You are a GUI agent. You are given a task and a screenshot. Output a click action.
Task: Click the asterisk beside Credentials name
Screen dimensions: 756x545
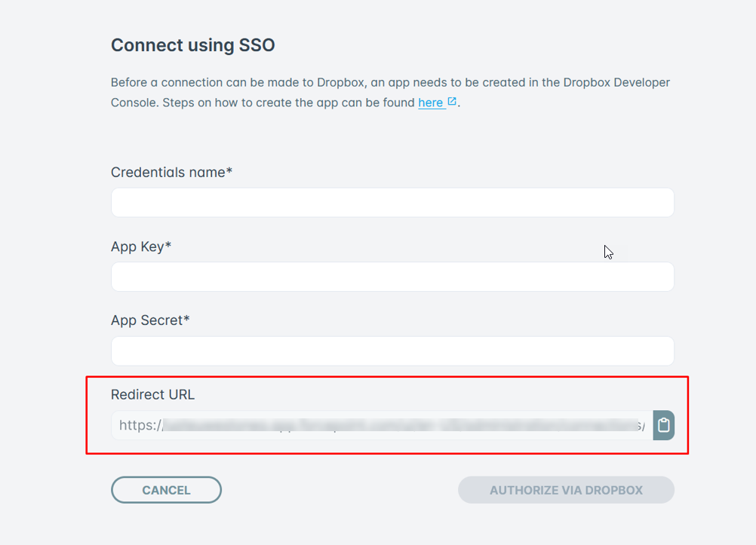pos(229,170)
